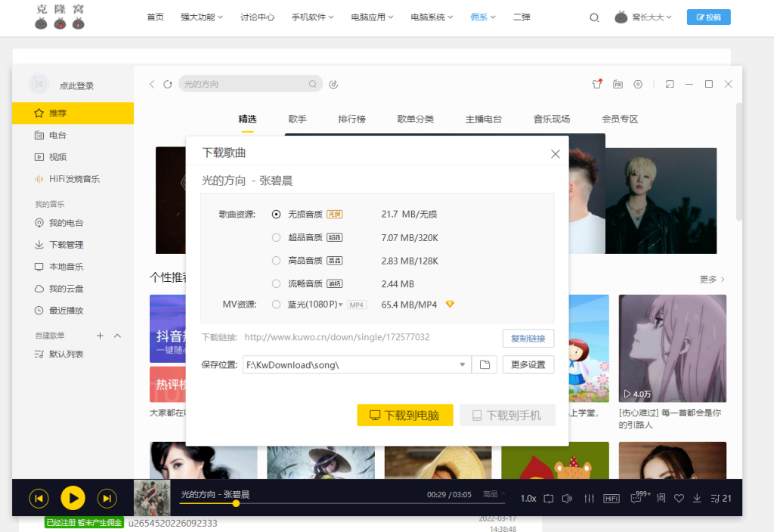Open Kuwo settings hexagon icon
This screenshot has height=532, width=774.
pyautogui.click(x=638, y=85)
